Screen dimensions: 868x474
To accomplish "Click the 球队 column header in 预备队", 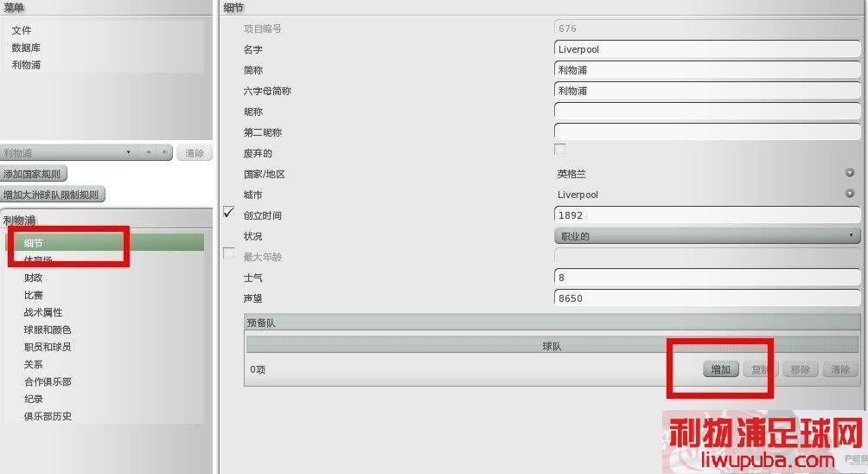I will click(x=552, y=345).
